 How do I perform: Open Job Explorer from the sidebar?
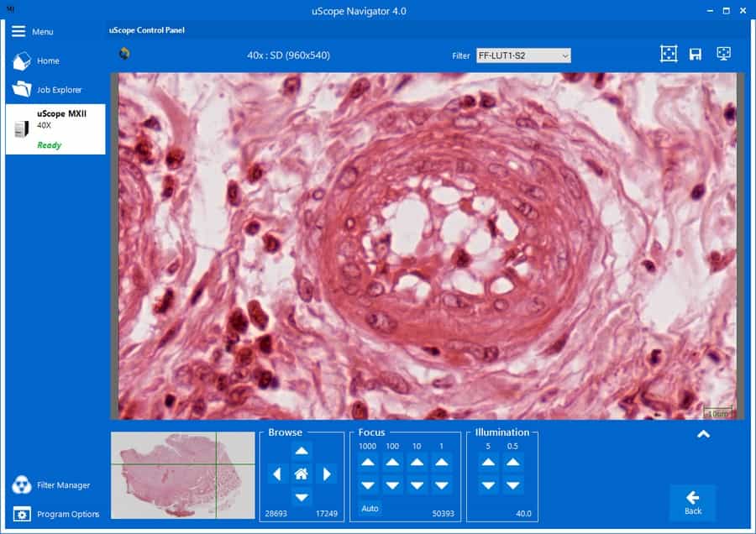[23, 90]
